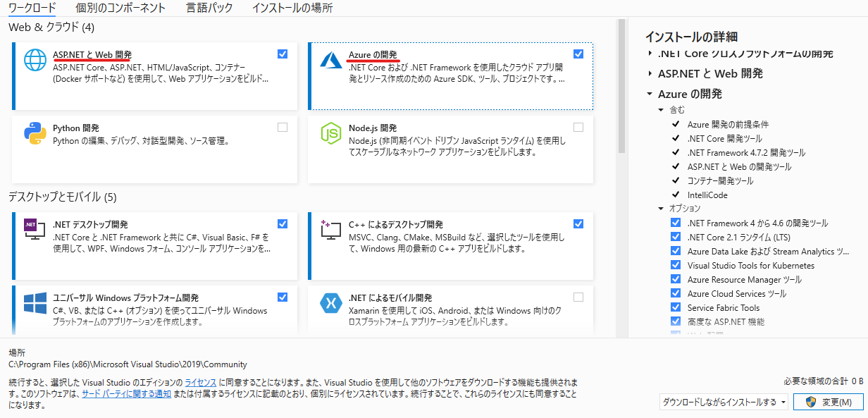Click the 必要な領域の合計 0 B text

tap(824, 381)
